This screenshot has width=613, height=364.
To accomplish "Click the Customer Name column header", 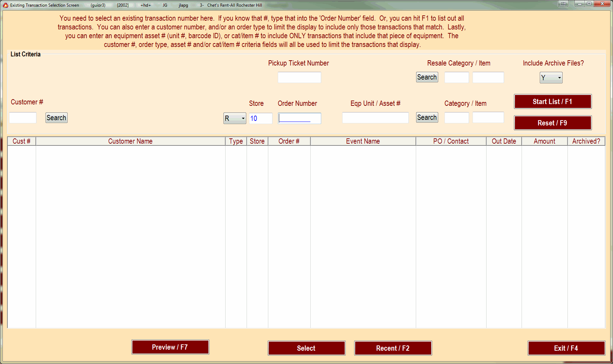I will 130,141.
